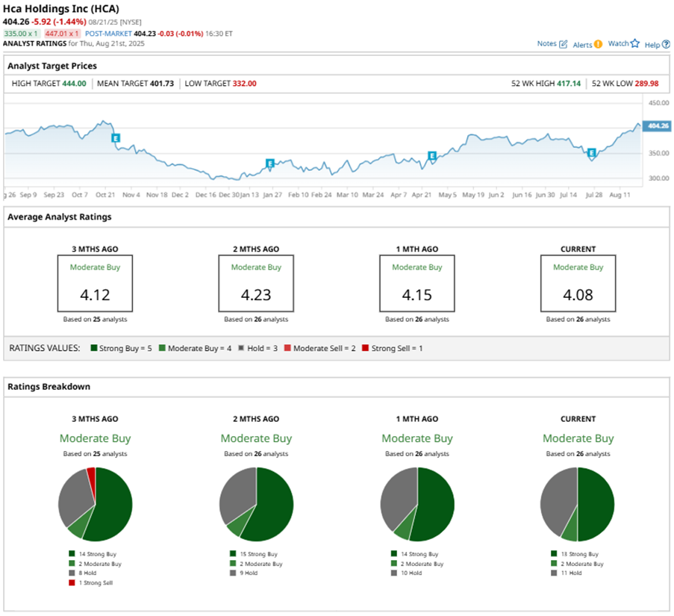The height and width of the screenshot is (616, 674).
Task: Click the Strong Buy = 5 legend swatch
Action: (94, 348)
